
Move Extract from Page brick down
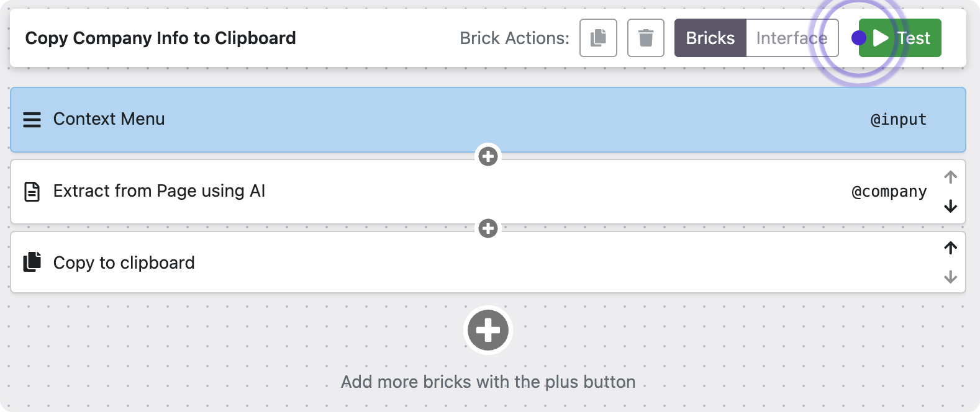coord(950,207)
